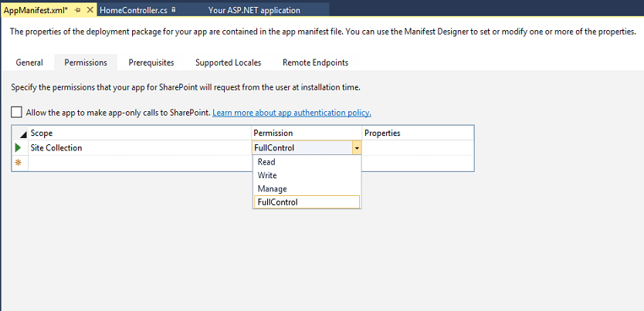Click the new row asterisk indicator
This screenshot has height=311, width=644.
click(x=18, y=163)
